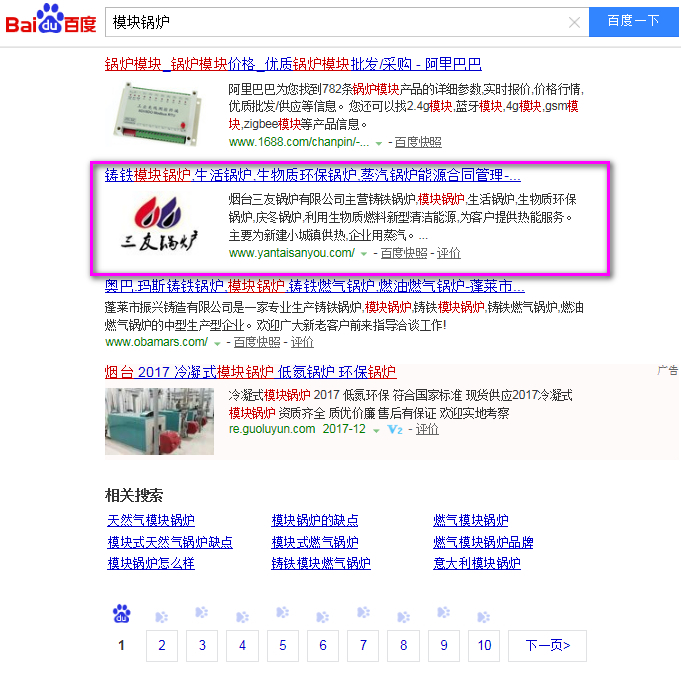Click 评价 link for obamars result
This screenshot has width=681, height=675.
[302, 342]
